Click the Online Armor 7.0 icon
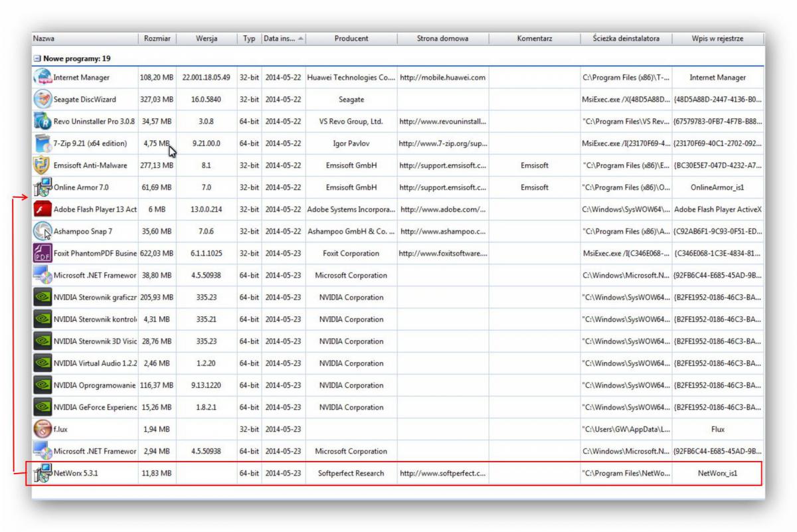The image size is (797, 532). click(x=43, y=187)
